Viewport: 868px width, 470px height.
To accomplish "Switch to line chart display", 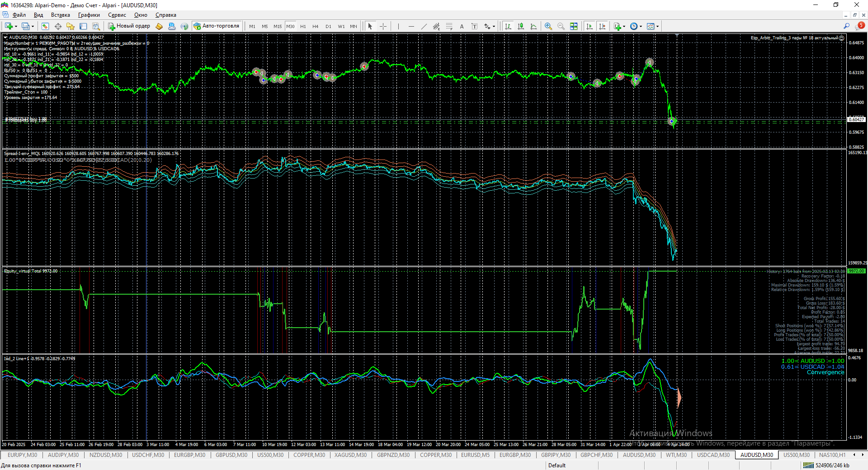I will pos(533,26).
